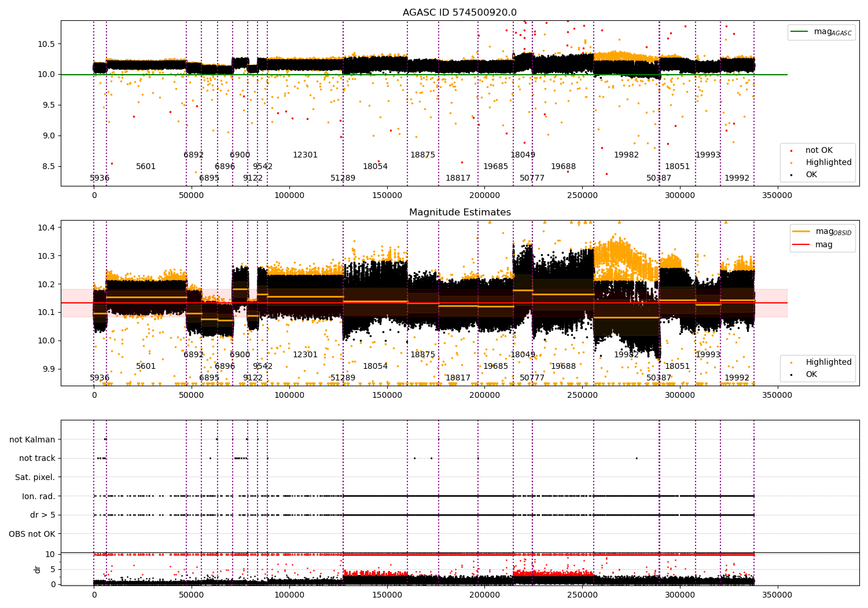Click OBSID label 19992 in the top plot
The width and height of the screenshot is (868, 608).
(737, 178)
